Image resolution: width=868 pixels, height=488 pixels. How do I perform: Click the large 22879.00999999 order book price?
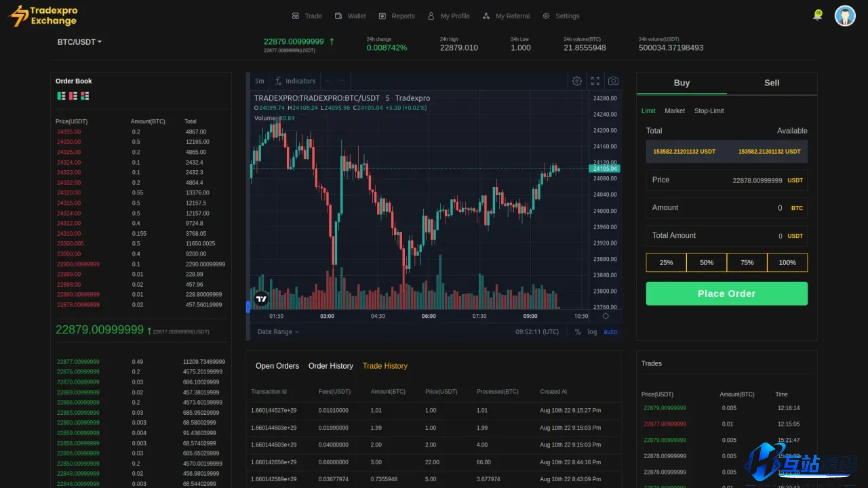pos(100,329)
